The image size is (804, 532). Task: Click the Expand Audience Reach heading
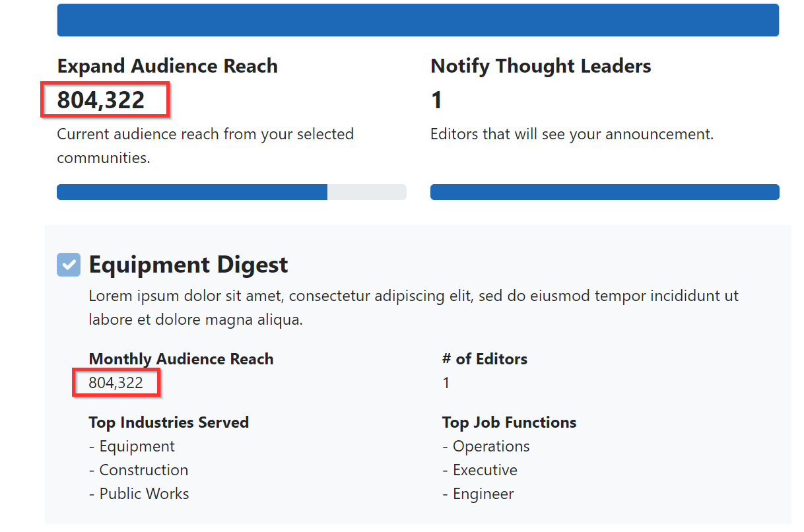167,66
